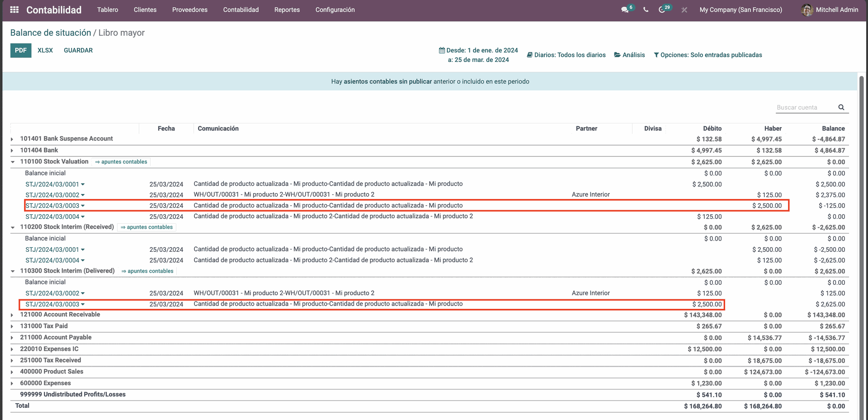
Task: Click the debug tools cross icon
Action: [x=684, y=9]
